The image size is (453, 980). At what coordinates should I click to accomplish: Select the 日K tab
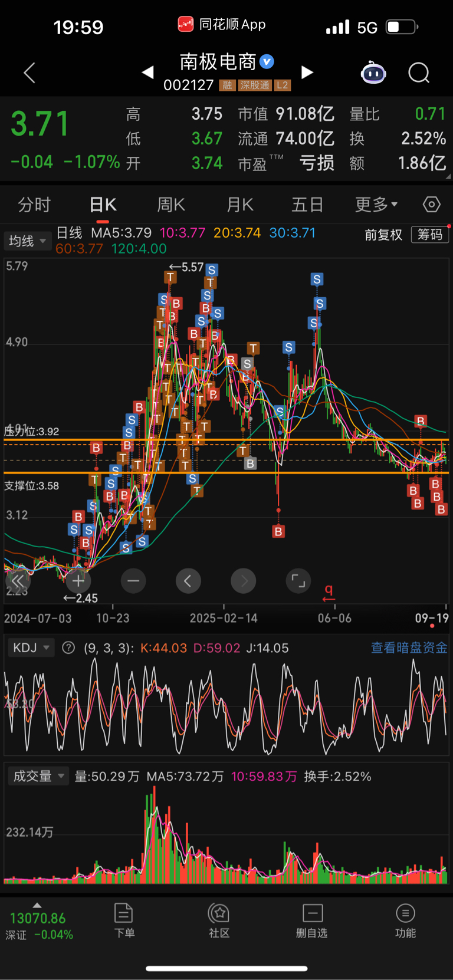(x=103, y=205)
